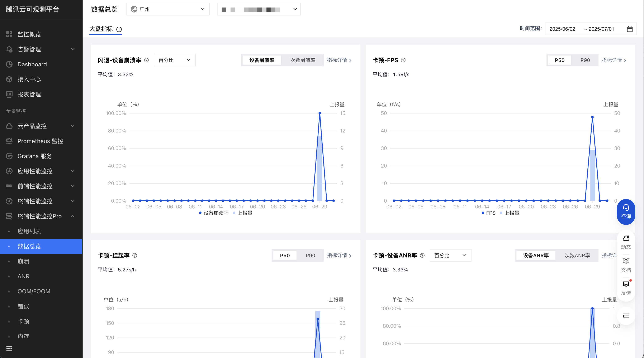Open 崩溃 in sidebar submenu
Viewport: 644px width, 358px height.
(x=23, y=261)
